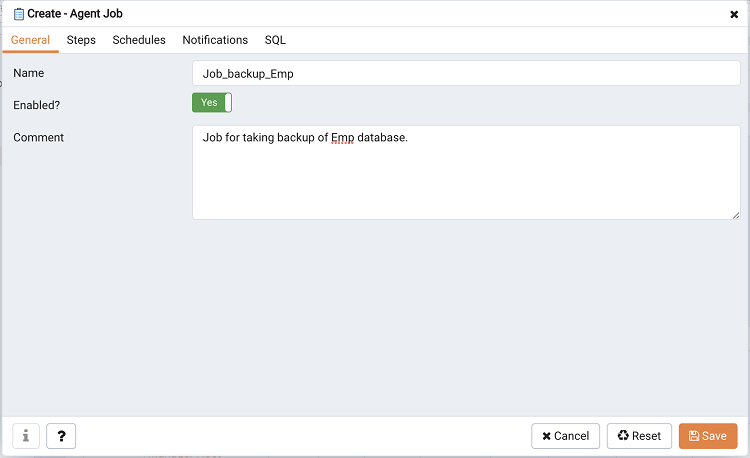Open help with the question mark button

pyautogui.click(x=61, y=436)
